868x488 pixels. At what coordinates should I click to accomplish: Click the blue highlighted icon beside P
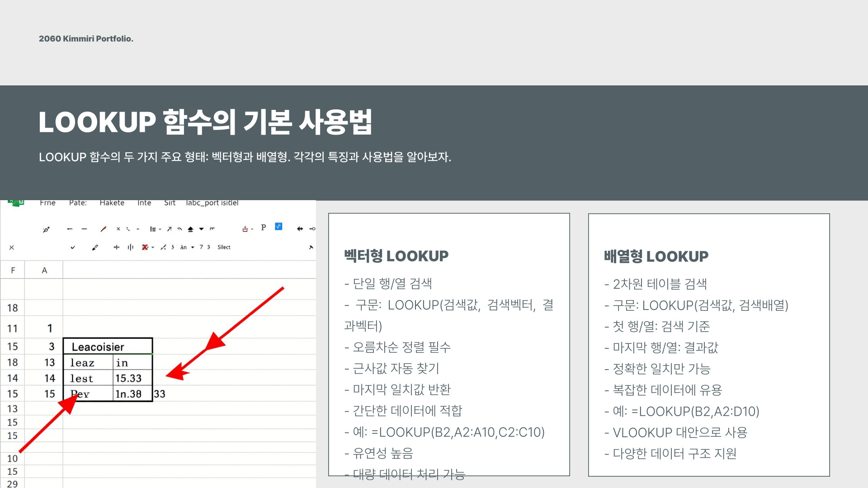point(278,226)
